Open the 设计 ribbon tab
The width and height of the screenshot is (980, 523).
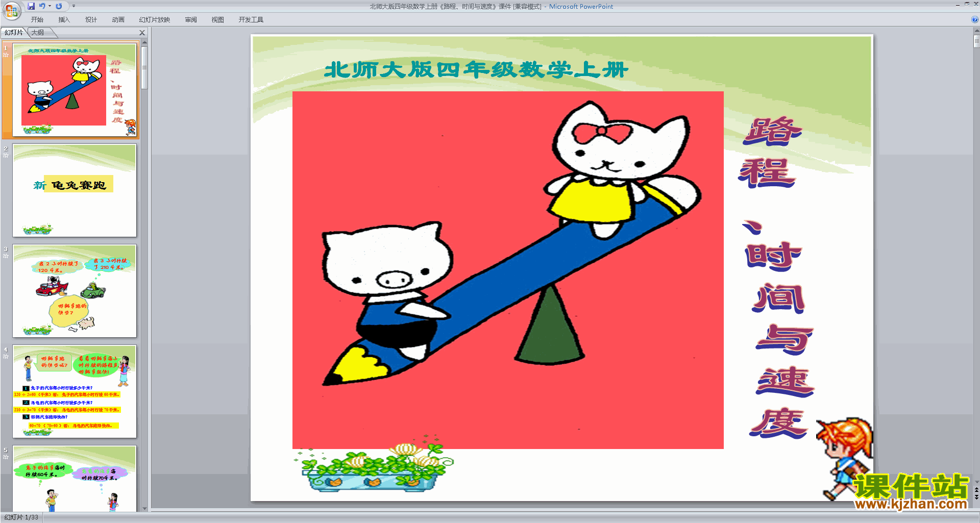coord(91,20)
